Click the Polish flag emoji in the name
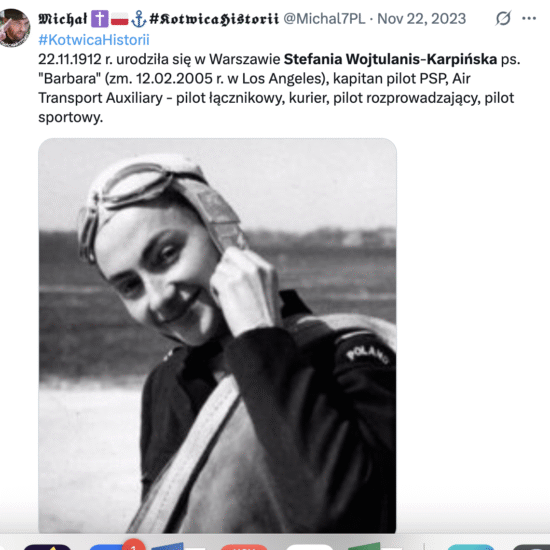The image size is (550, 550). point(120,19)
